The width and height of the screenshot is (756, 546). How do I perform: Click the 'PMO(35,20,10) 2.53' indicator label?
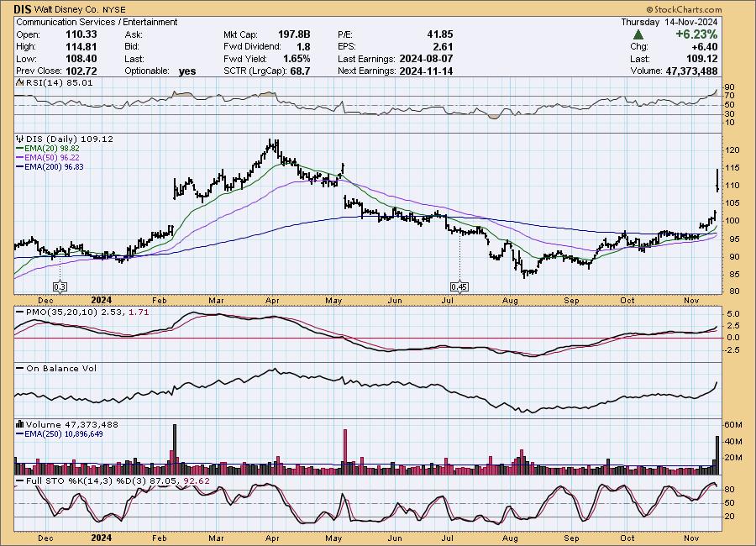pyautogui.click(x=74, y=312)
